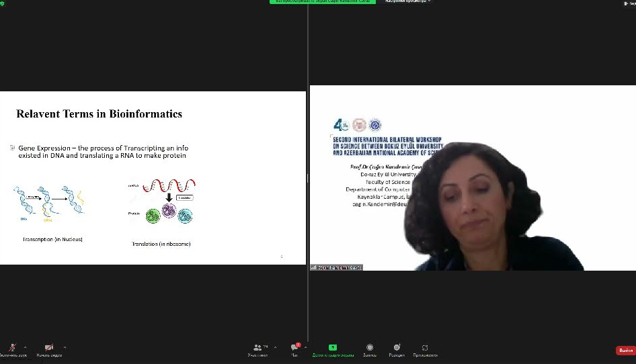Click the slide title 'Relavent Terms in Bioinformatics'
This screenshot has width=636, height=364.
coord(99,114)
